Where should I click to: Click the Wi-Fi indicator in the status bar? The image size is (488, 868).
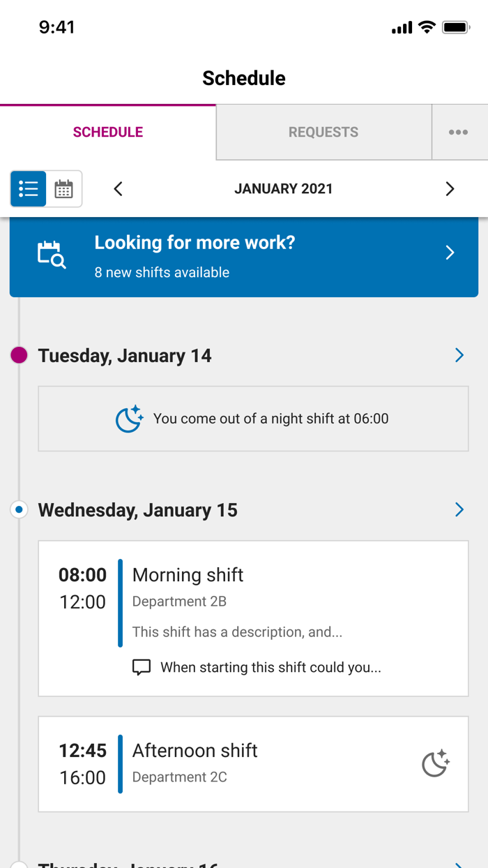click(427, 27)
